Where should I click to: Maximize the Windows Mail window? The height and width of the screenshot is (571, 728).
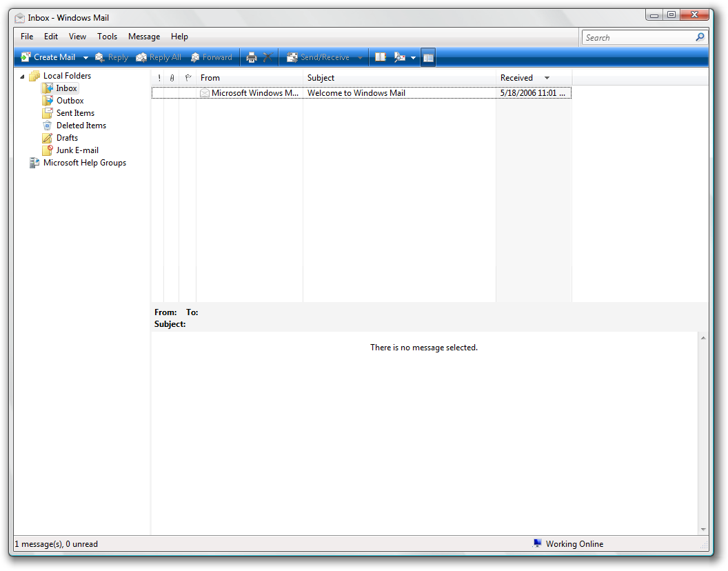pos(671,15)
